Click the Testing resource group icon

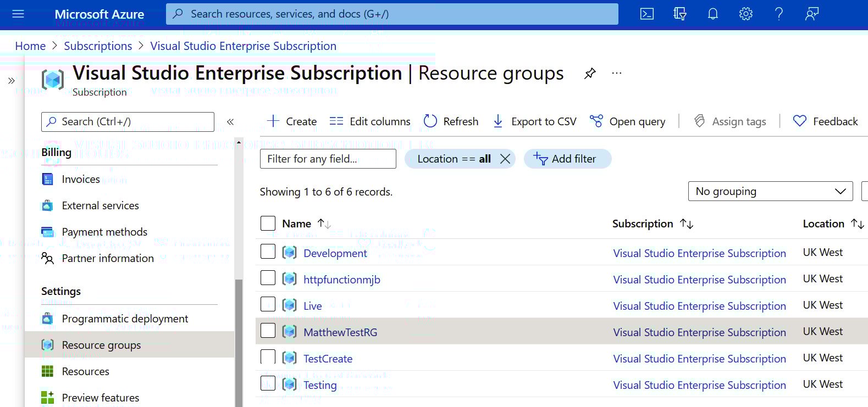290,384
